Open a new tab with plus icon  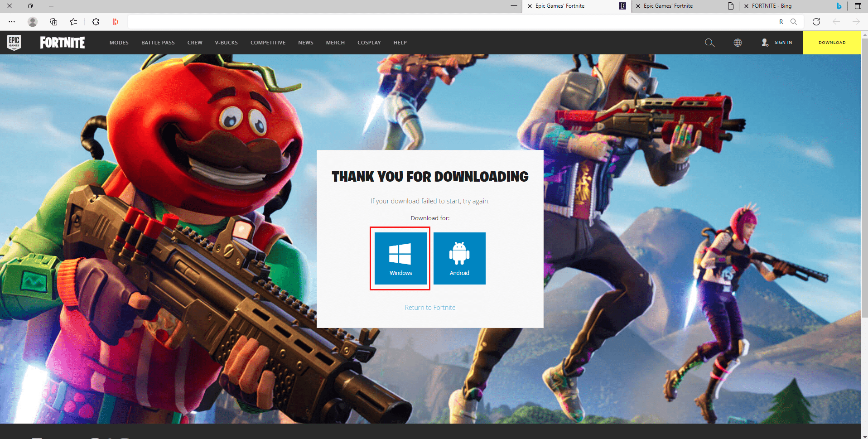tap(514, 6)
